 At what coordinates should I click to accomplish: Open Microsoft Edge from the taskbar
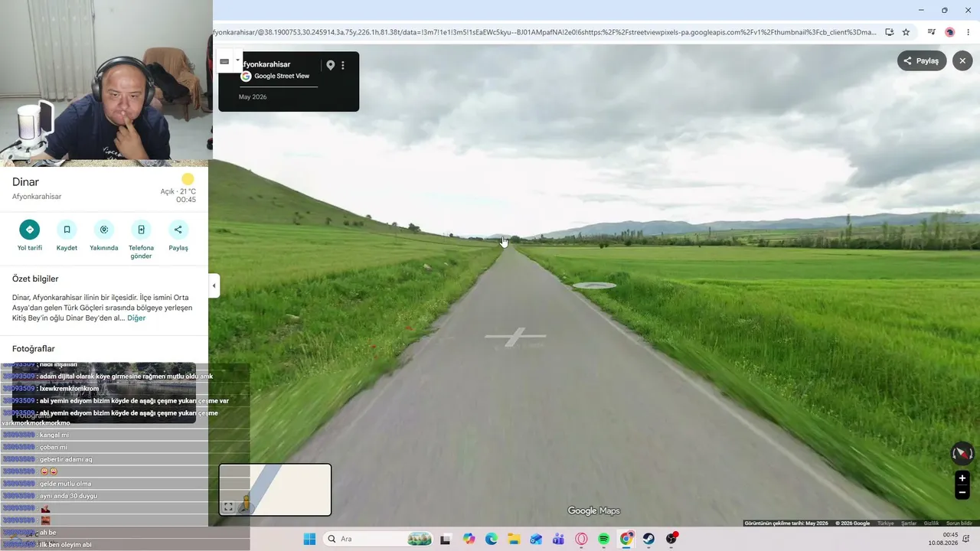pos(491,539)
